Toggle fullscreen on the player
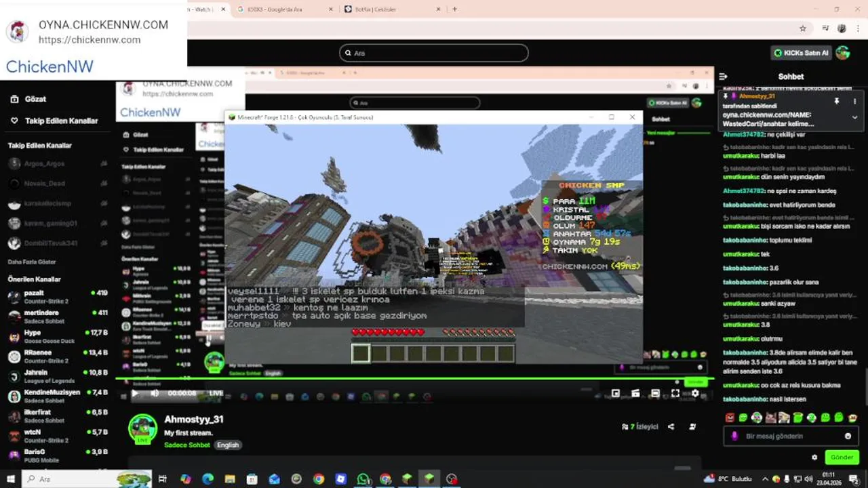 point(675,393)
